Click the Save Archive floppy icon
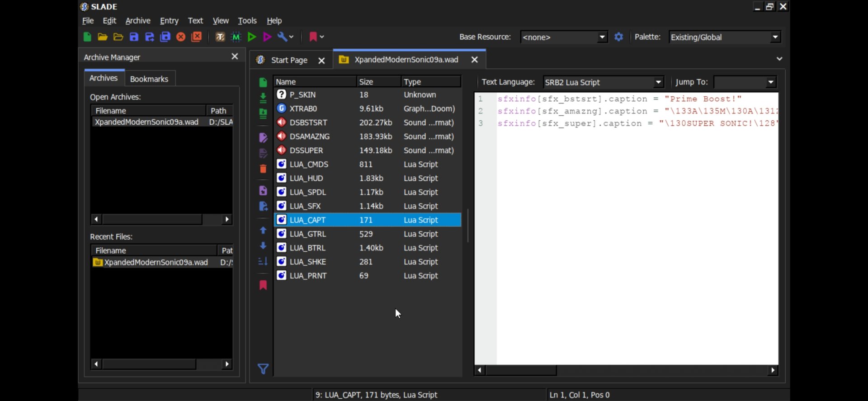This screenshot has height=401, width=868. pyautogui.click(x=134, y=37)
